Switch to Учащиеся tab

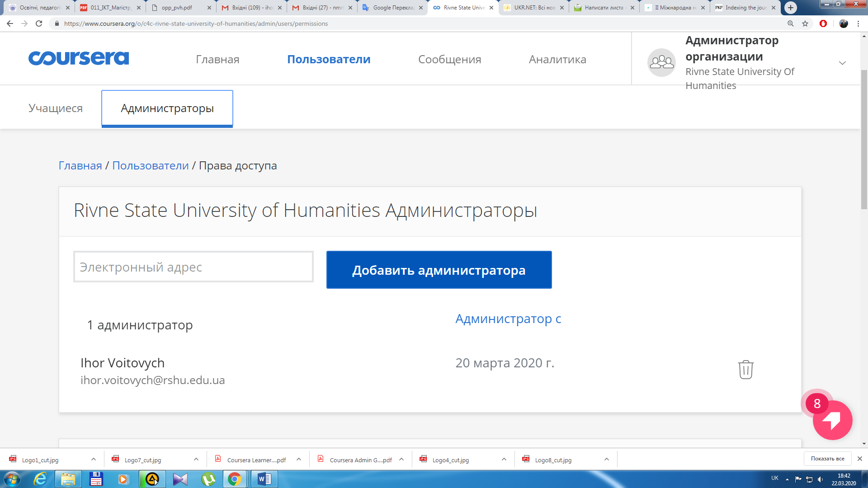(x=56, y=108)
